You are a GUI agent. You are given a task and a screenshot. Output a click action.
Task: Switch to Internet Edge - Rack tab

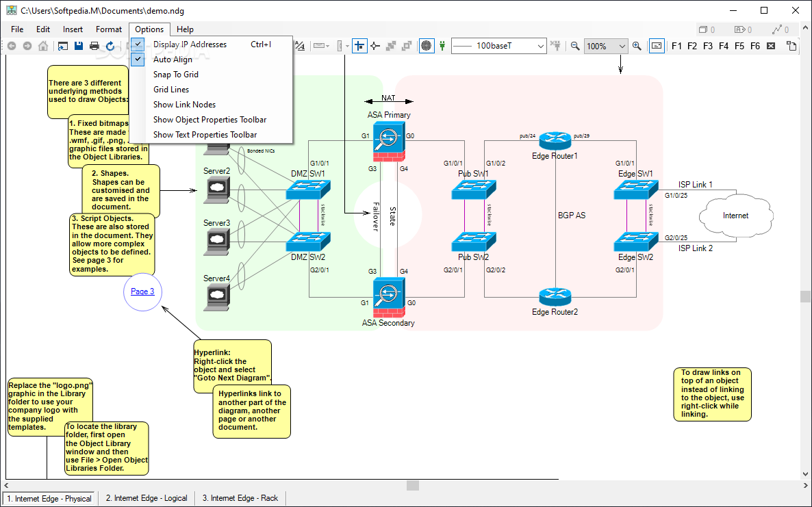point(240,498)
